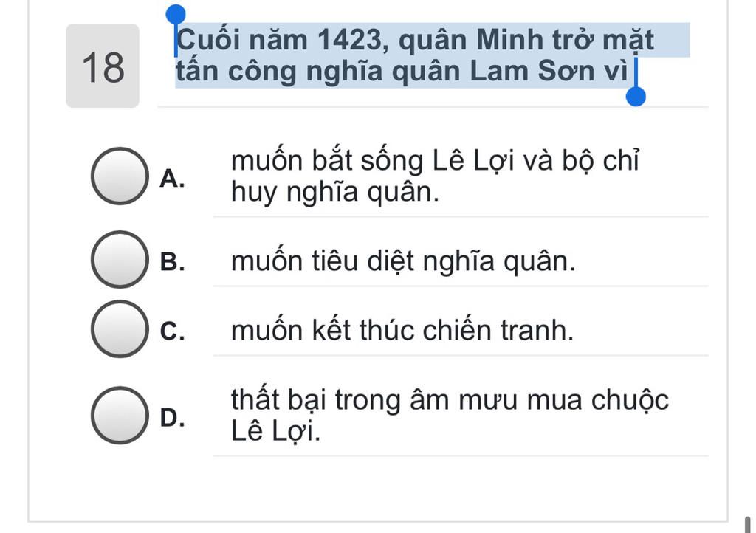Select radio button for answer D
The width and height of the screenshot is (756, 533).
click(x=120, y=416)
